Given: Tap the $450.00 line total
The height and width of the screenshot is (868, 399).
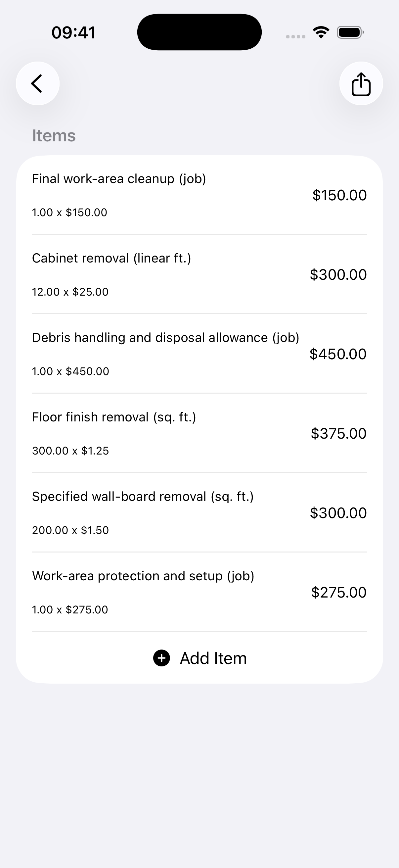Looking at the screenshot, I should (x=338, y=354).
